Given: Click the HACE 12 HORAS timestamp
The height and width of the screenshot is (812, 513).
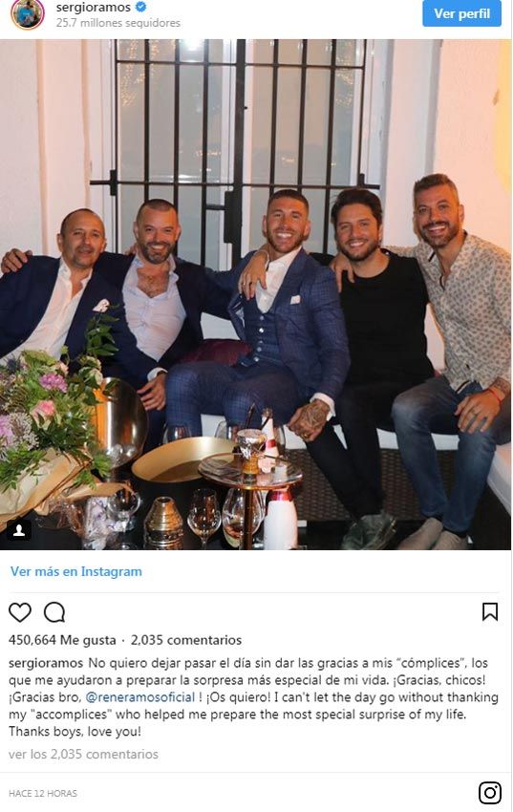Looking at the screenshot, I should tap(43, 793).
